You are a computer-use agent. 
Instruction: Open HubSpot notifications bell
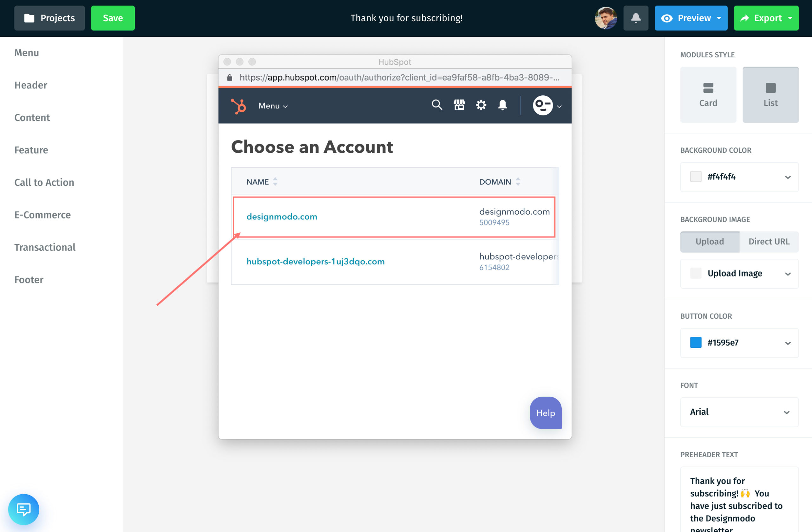pyautogui.click(x=502, y=105)
